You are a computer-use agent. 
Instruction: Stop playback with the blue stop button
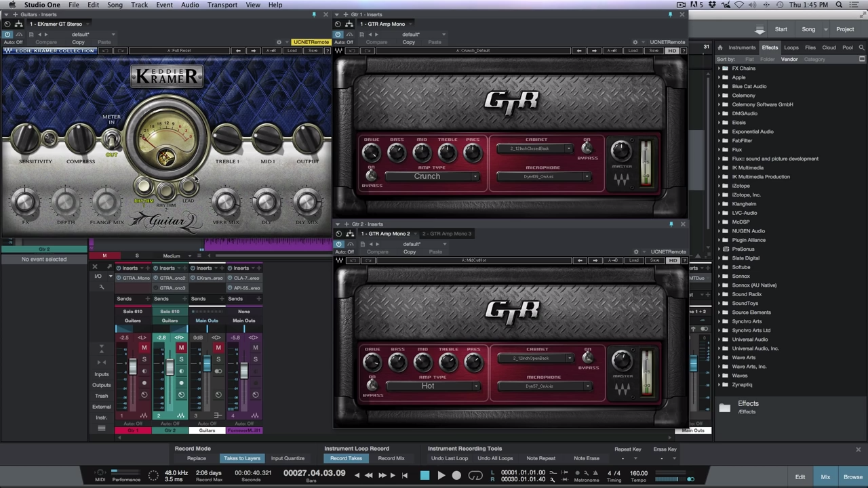coord(425,476)
